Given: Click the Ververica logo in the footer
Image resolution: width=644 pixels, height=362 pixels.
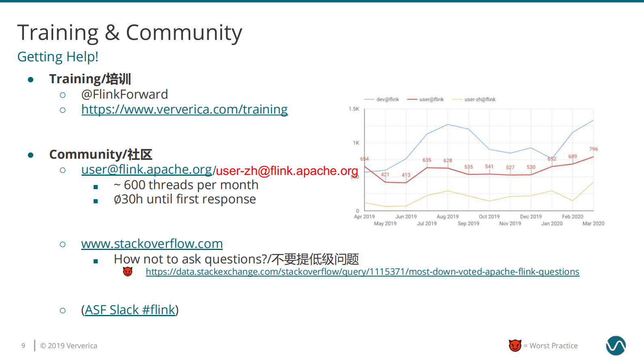Looking at the screenshot, I should point(616,346).
